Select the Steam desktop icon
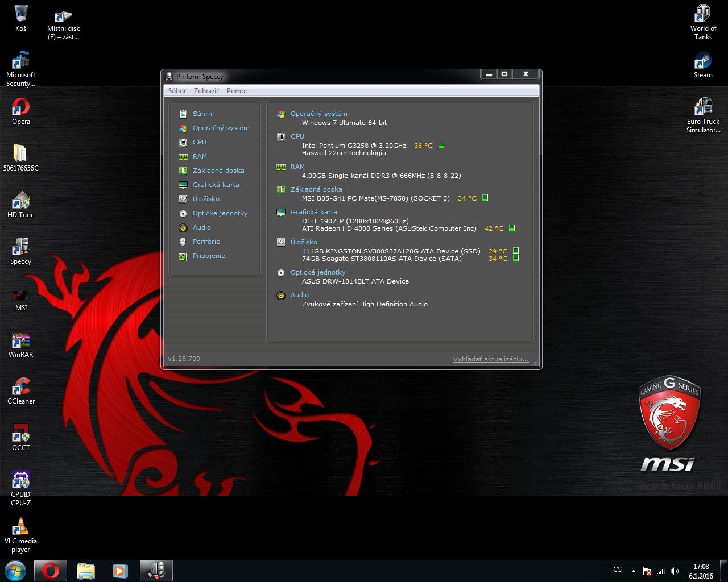Viewport: 728px width, 582px height. pyautogui.click(x=703, y=65)
